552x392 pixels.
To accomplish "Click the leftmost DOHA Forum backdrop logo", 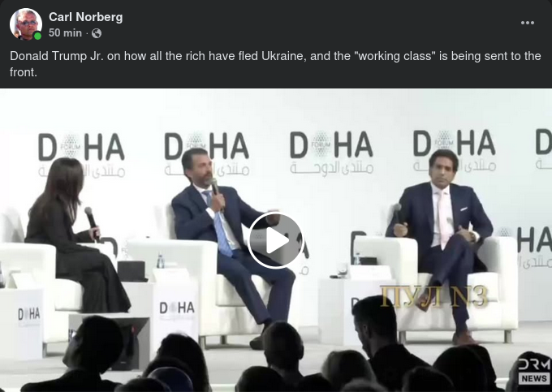I will coord(82,155).
